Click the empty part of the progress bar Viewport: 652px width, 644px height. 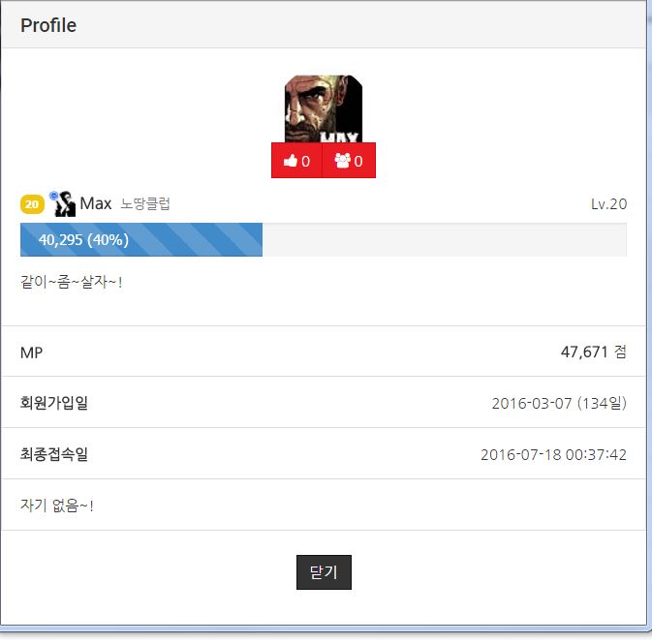(444, 239)
